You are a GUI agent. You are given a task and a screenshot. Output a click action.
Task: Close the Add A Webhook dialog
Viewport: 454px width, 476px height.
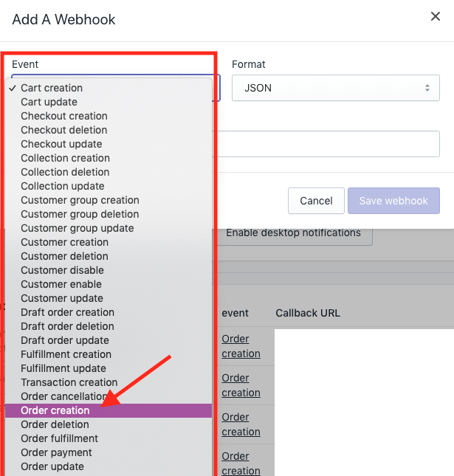tap(435, 16)
